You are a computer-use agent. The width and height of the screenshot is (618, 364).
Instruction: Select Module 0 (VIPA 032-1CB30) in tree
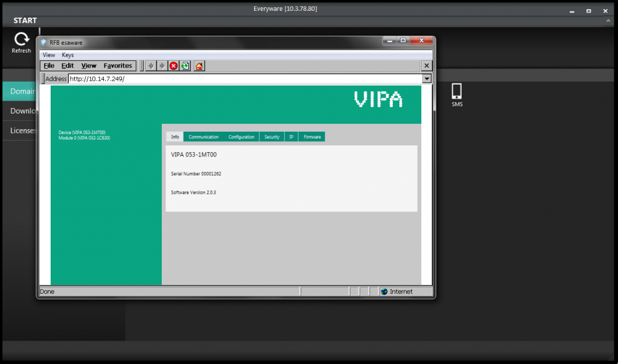(84, 138)
